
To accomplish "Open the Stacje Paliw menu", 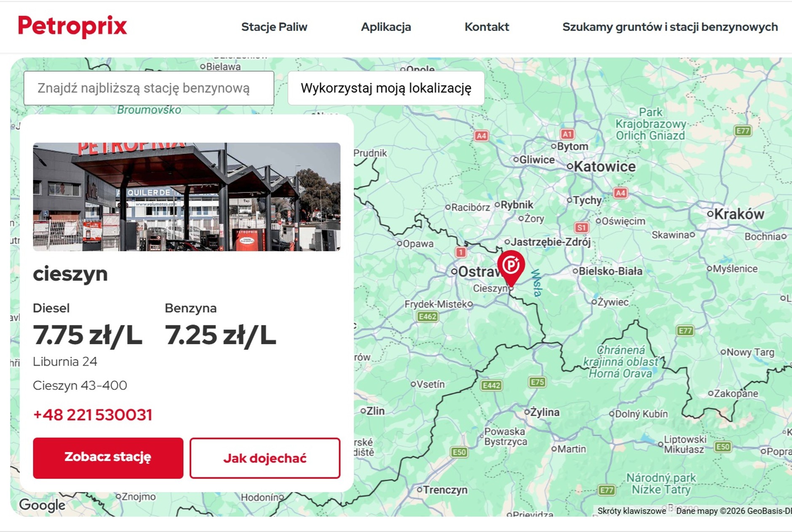I will pyautogui.click(x=274, y=27).
